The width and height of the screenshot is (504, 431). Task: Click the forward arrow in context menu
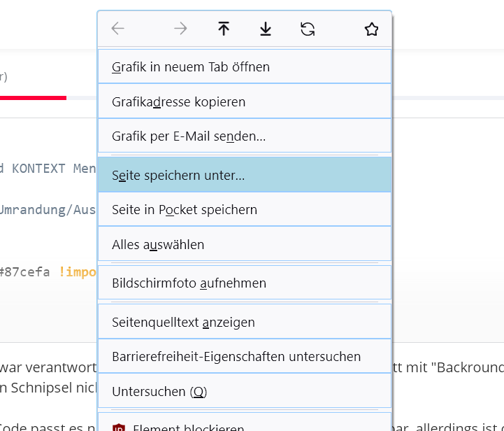[x=180, y=29]
